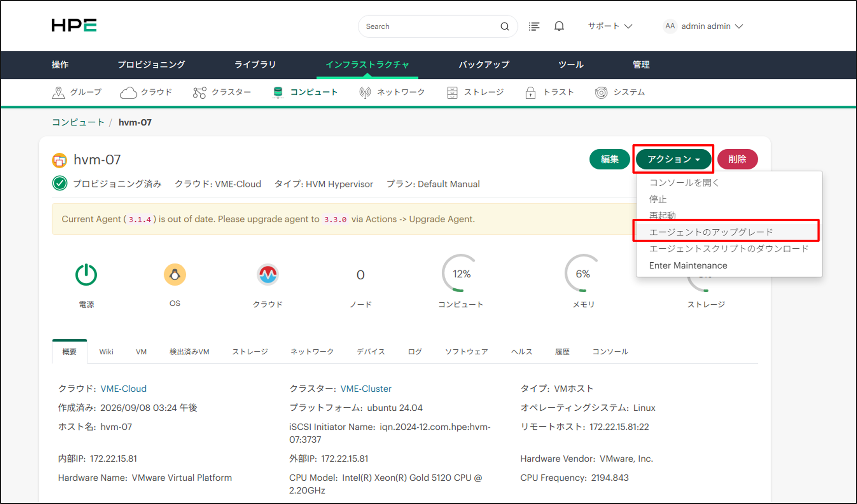Click the hvm-07 host type icon
The image size is (857, 504).
[x=59, y=160]
